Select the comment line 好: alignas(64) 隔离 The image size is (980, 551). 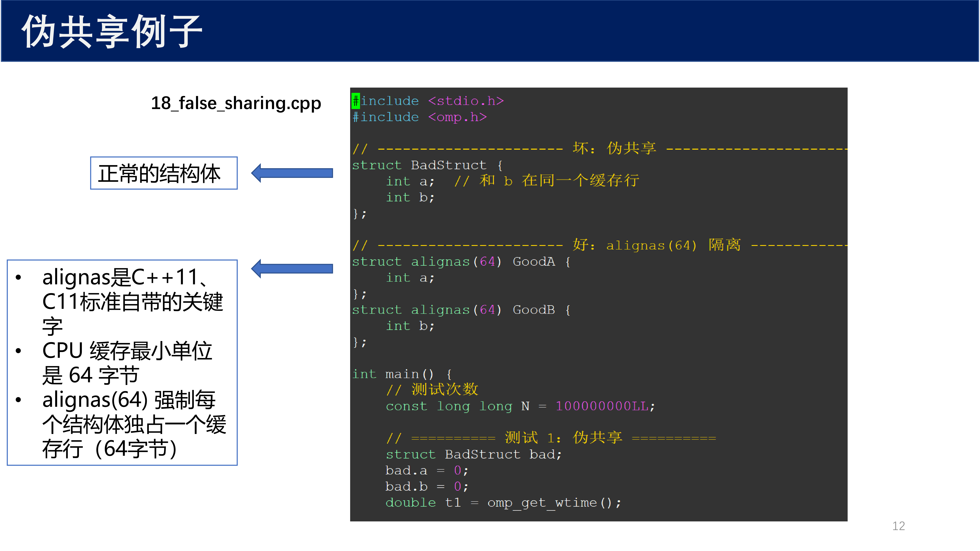click(600, 245)
